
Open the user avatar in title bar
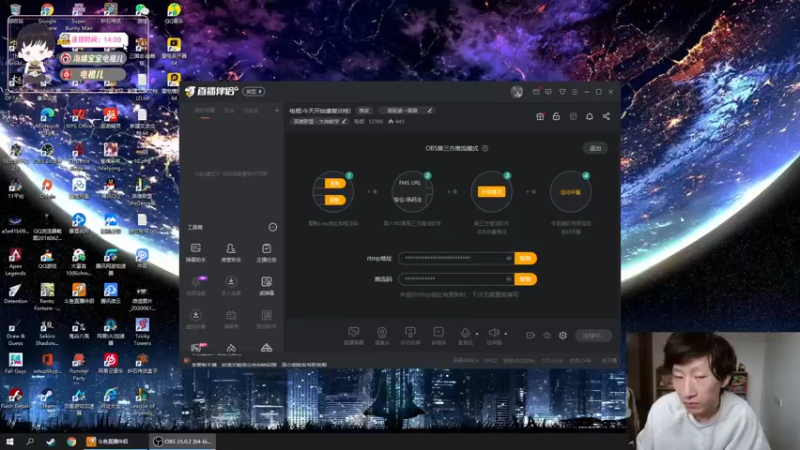(516, 92)
